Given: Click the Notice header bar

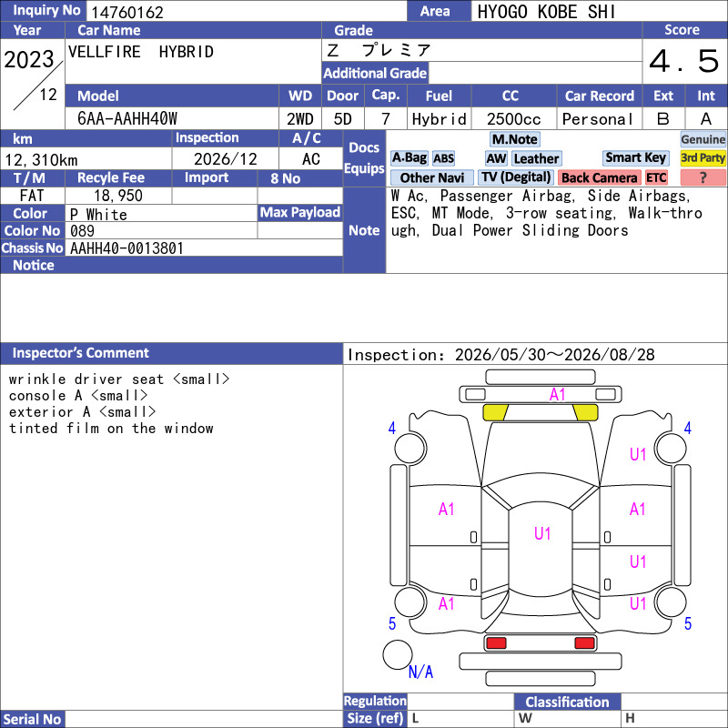Looking at the screenshot, I should (171, 265).
